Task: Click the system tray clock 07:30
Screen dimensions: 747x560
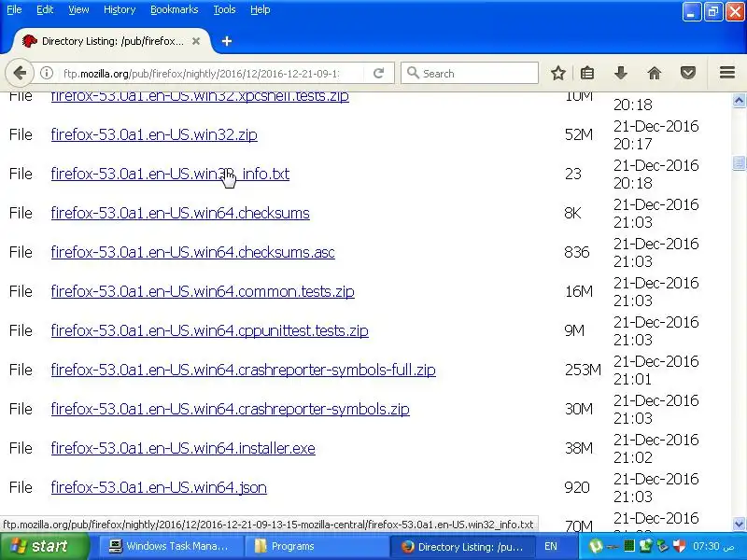Action: coord(712,546)
